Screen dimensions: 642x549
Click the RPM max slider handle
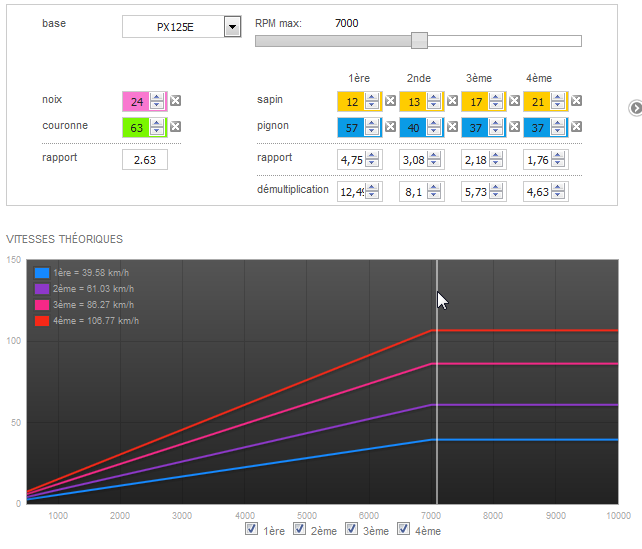(x=419, y=41)
